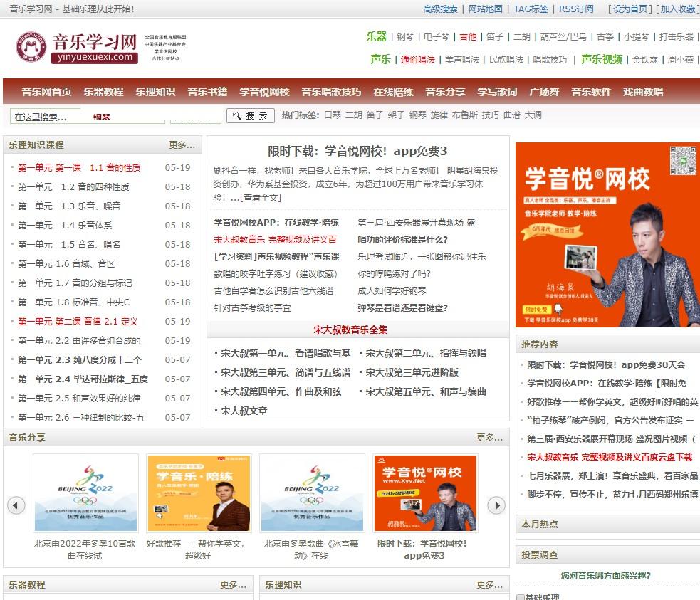Click the carousel left arrow in 音乐分享
Viewport: 700px width, 600px height.
pos(16,505)
